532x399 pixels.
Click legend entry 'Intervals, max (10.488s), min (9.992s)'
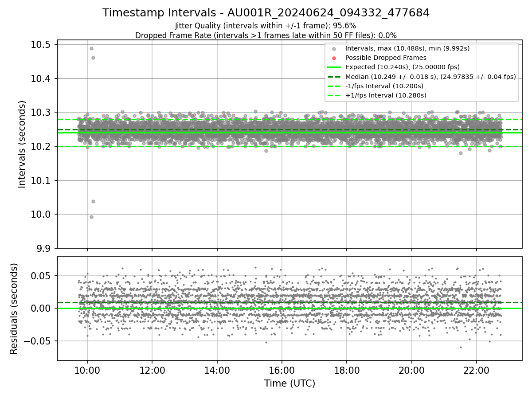click(x=407, y=48)
